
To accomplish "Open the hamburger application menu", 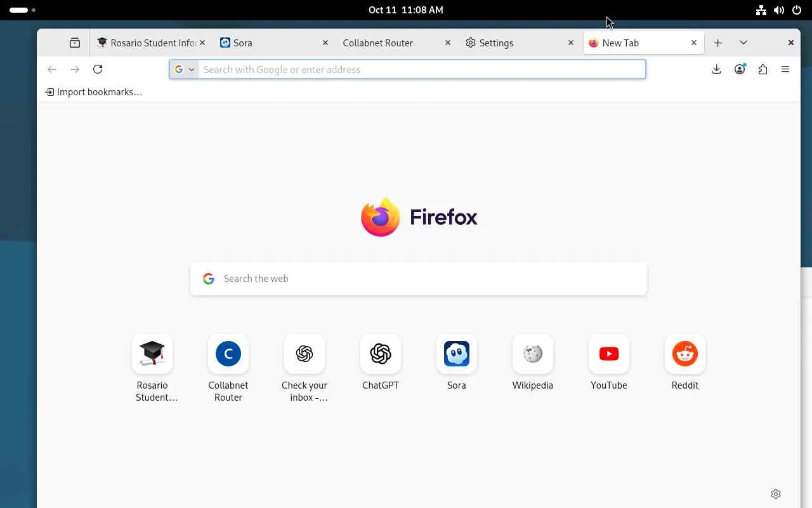I will (785, 69).
